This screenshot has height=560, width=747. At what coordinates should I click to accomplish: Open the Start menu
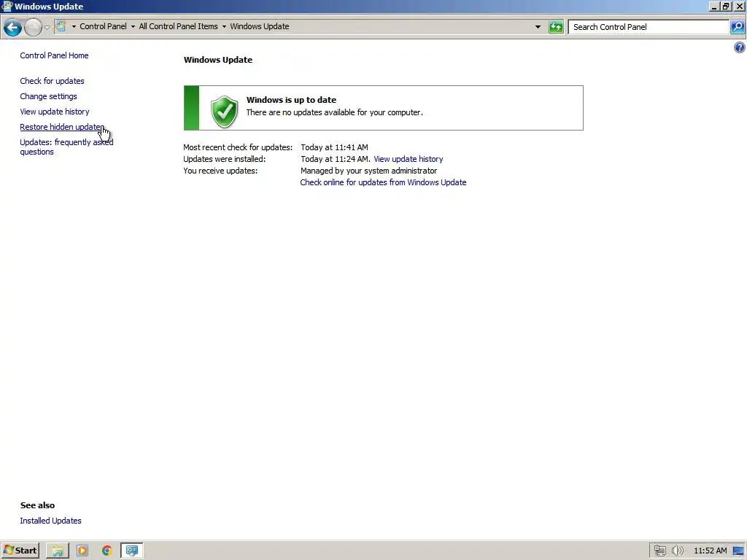point(20,551)
